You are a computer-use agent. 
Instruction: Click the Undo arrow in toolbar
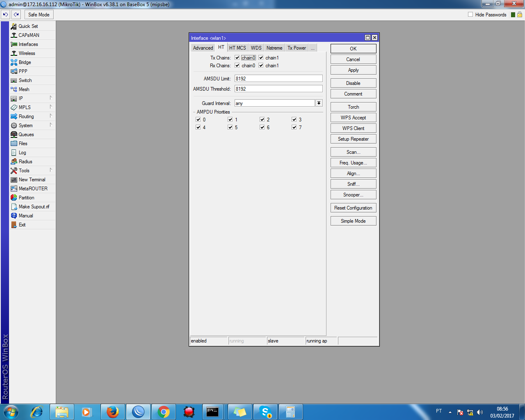(x=6, y=15)
